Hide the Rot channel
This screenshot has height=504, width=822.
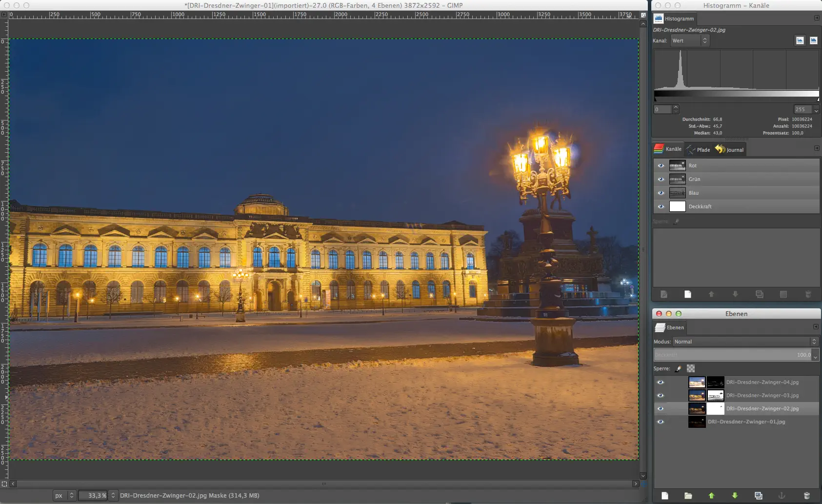pos(662,165)
